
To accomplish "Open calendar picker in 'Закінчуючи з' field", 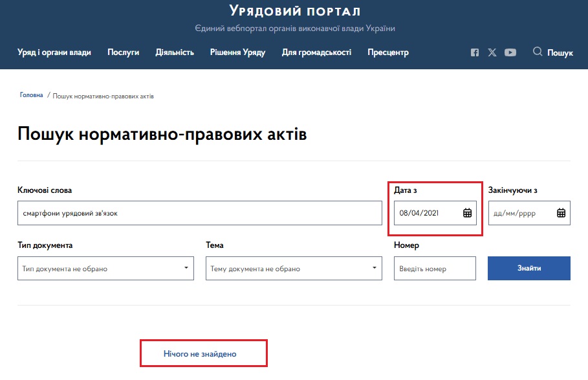I will pos(561,213).
